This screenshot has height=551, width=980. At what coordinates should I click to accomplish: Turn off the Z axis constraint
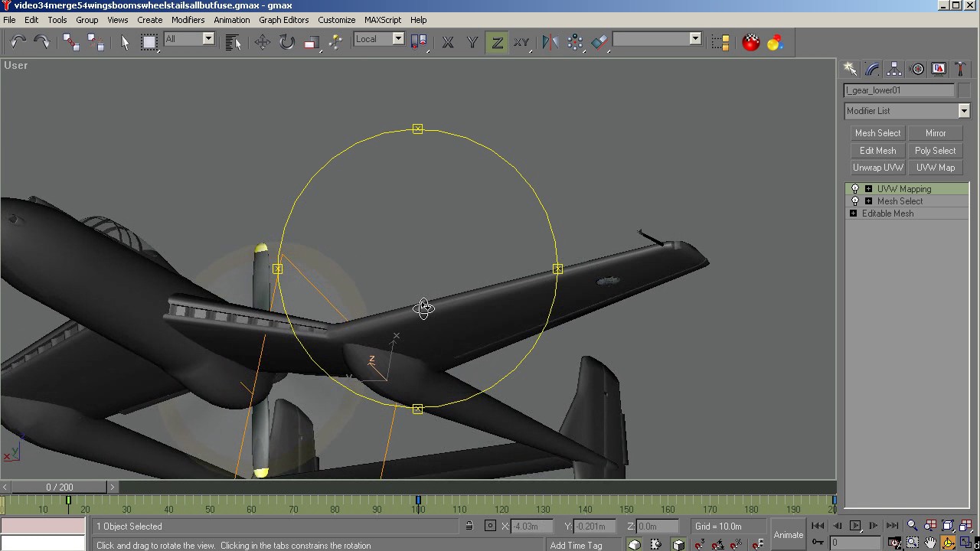tap(497, 42)
